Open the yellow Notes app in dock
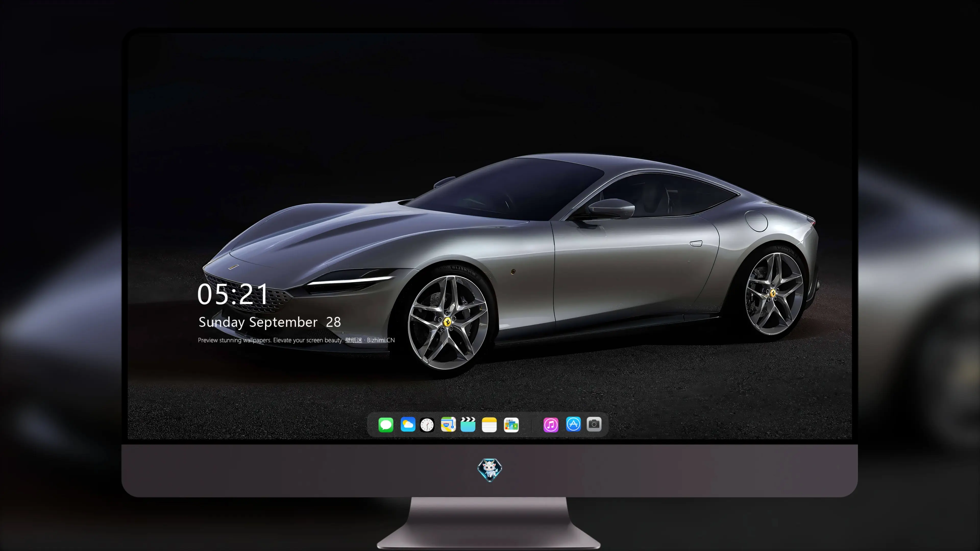Screen dimensions: 980x551 (x=489, y=424)
